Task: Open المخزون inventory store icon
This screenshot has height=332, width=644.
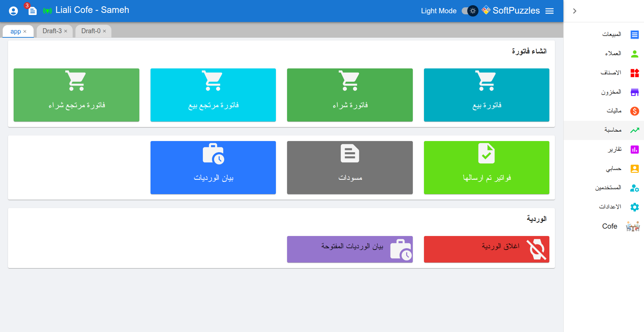Action: click(635, 92)
